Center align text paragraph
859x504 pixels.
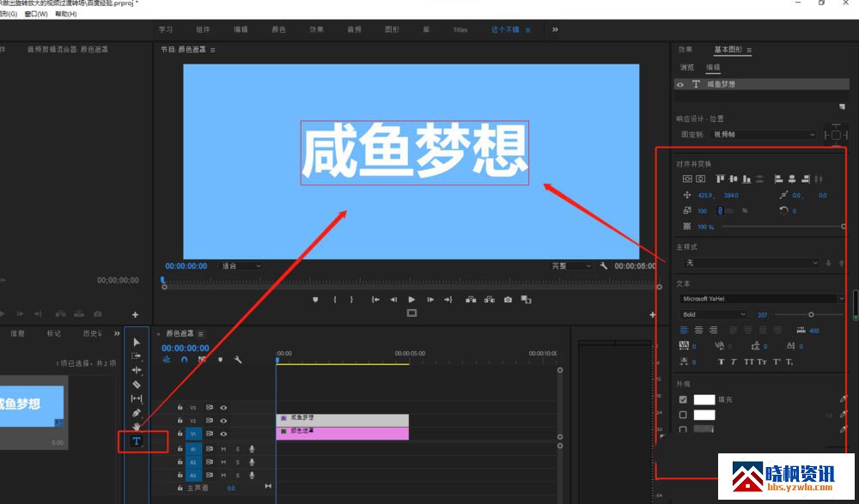(x=698, y=330)
